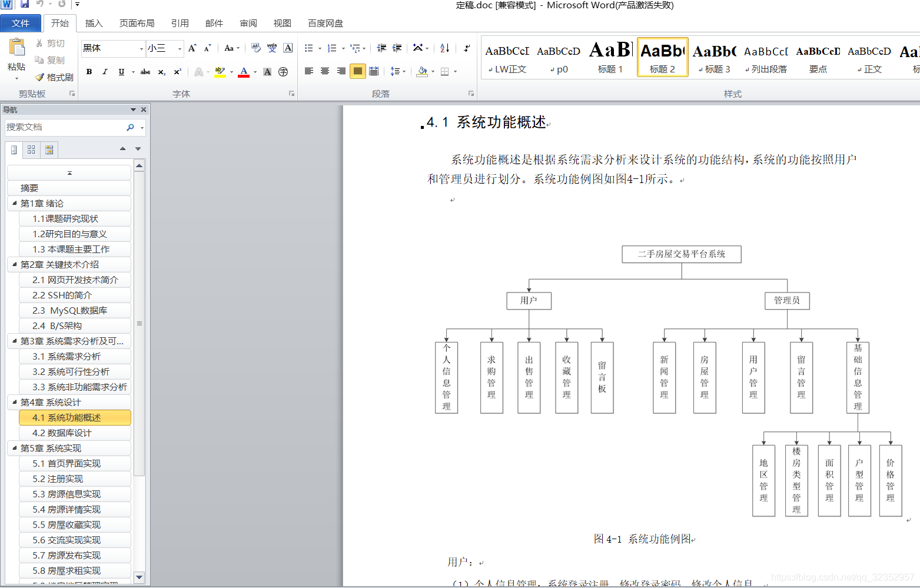920x588 pixels.
Task: Clear formatting with eraser icon
Action: 256,48
